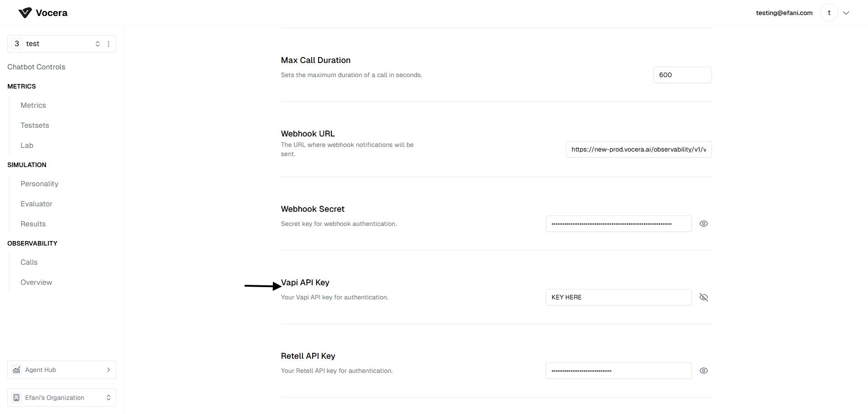Go to Metrics in sidebar
Viewport: 868px width, 414px height.
click(33, 105)
